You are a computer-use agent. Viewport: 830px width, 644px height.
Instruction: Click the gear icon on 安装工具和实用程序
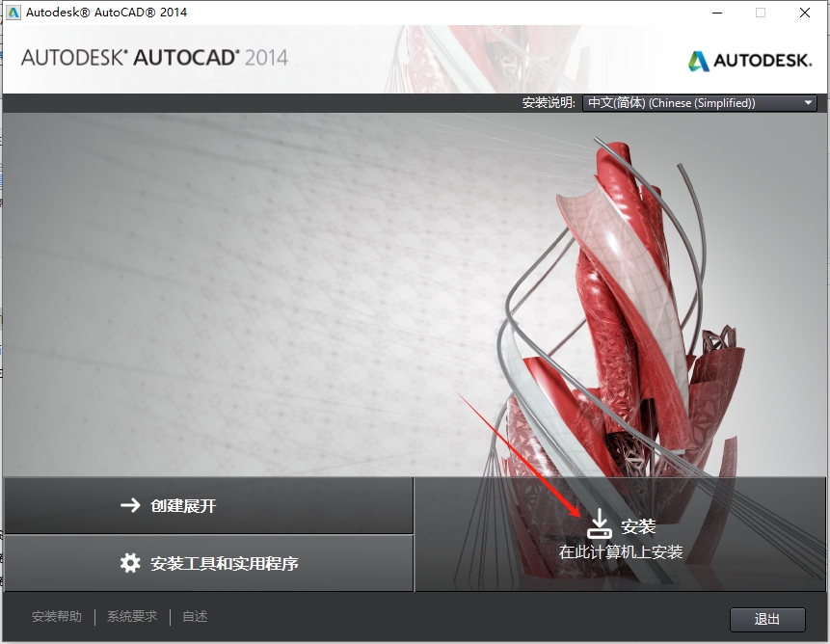127,563
